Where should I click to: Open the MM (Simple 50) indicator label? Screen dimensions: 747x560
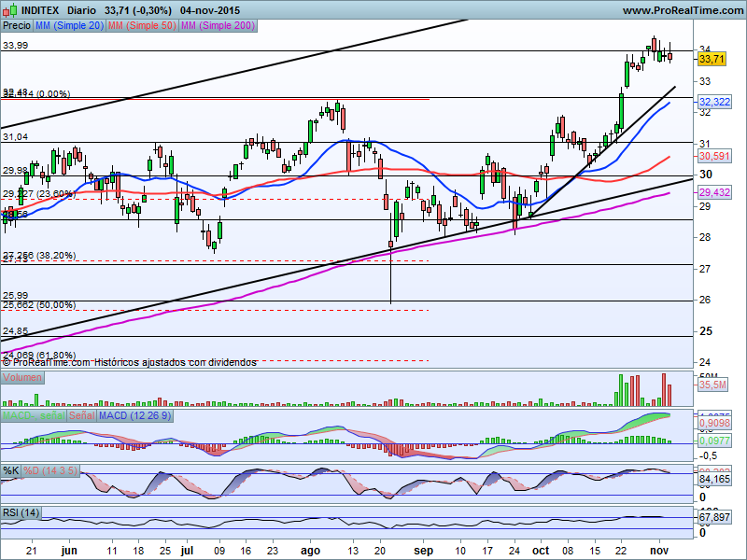[x=142, y=26]
